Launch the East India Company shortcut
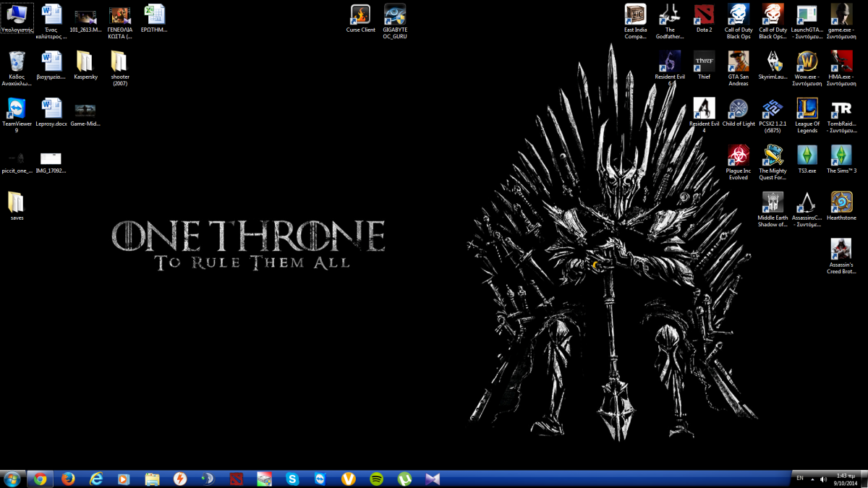Screen dimensions: 868x488 pos(635,22)
